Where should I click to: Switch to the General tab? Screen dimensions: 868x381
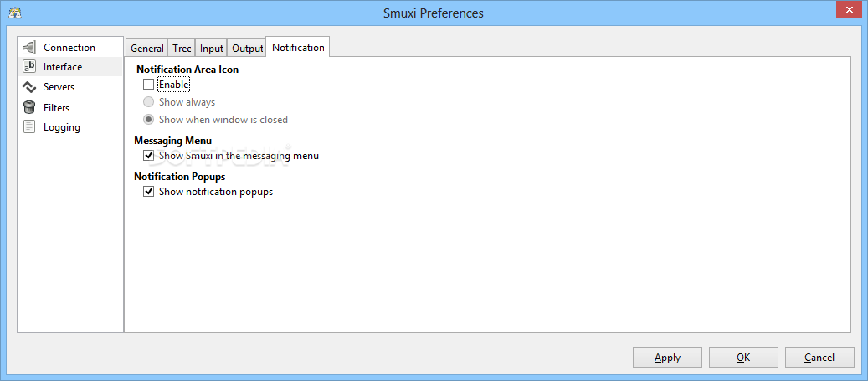coord(146,49)
